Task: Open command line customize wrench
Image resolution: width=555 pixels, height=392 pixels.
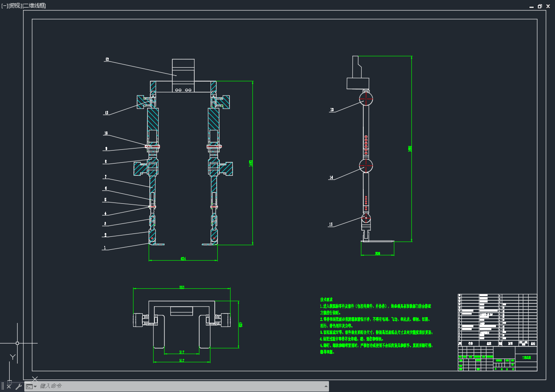Action: click(18, 386)
